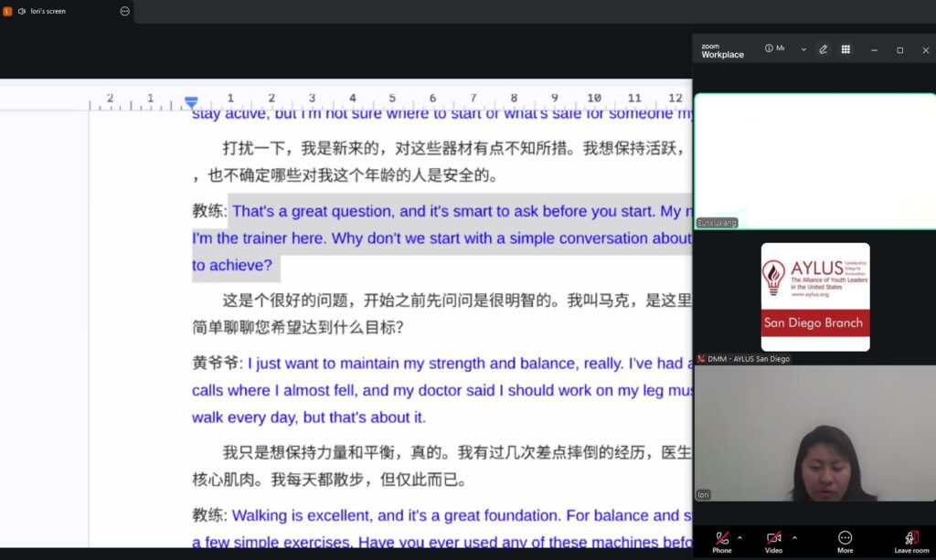Viewport: 936px width, 560px height.
Task: Click the Leave room button
Action: (x=910, y=539)
